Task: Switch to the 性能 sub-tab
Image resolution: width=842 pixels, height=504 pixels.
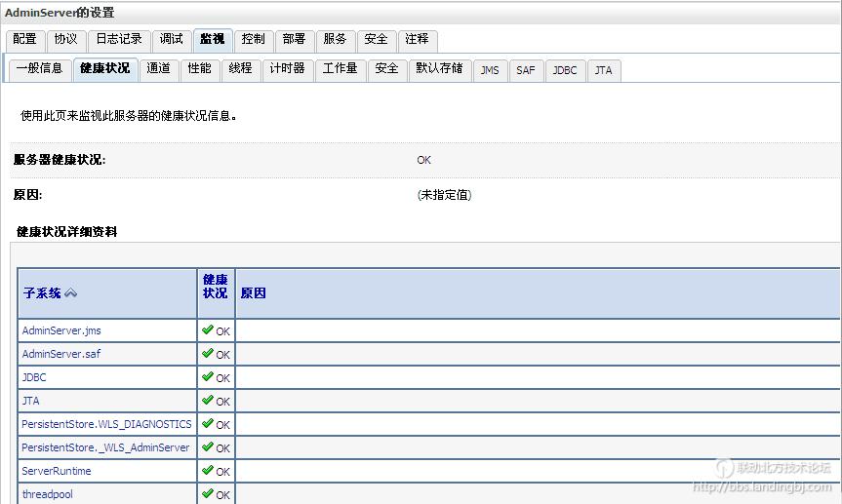Action: (200, 70)
